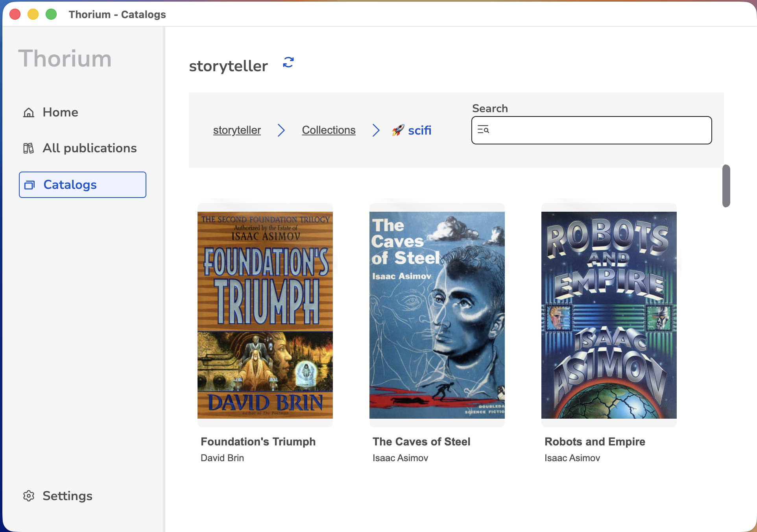Click the Thorium logo text
757x532 pixels.
pos(65,59)
